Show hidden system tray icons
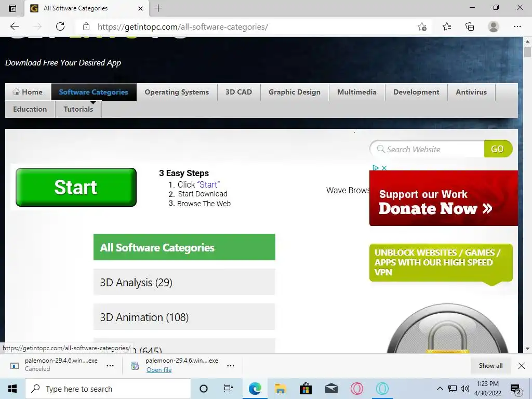The image size is (532, 399). point(440,389)
